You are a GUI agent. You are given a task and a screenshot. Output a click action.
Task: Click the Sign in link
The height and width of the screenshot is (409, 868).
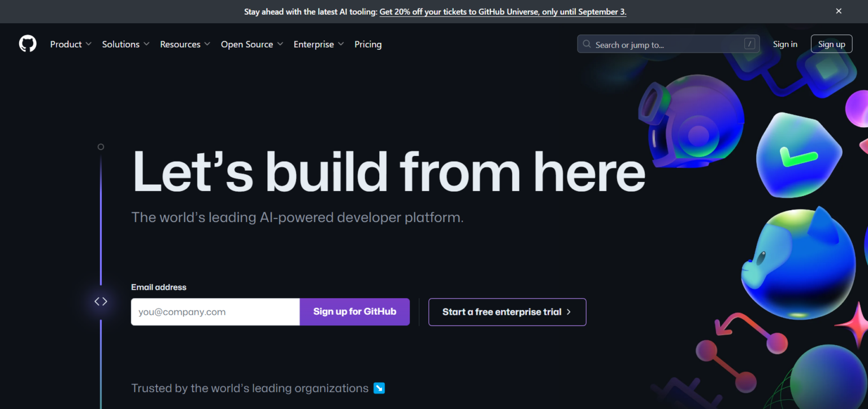coord(785,43)
